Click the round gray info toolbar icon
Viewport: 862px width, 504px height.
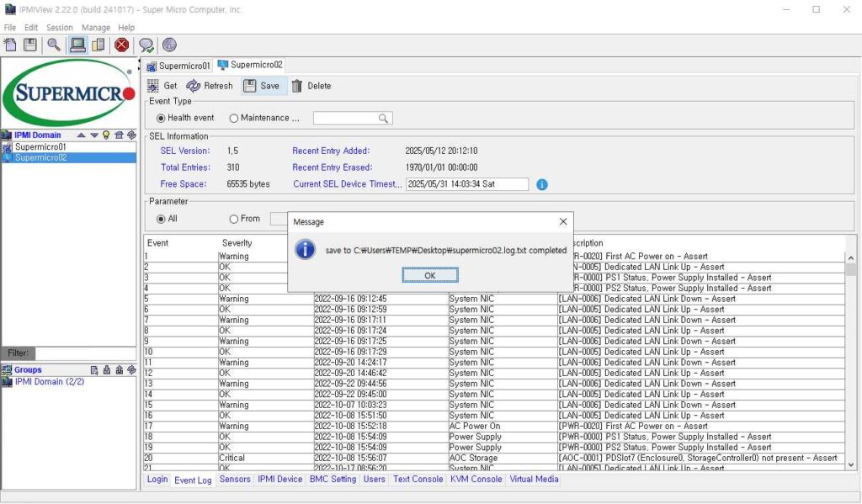click(x=169, y=45)
